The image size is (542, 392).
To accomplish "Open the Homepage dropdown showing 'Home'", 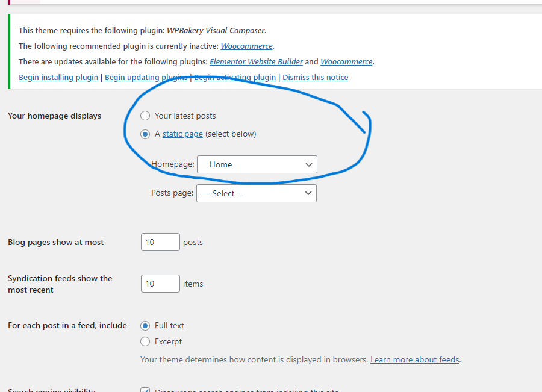I will (257, 164).
